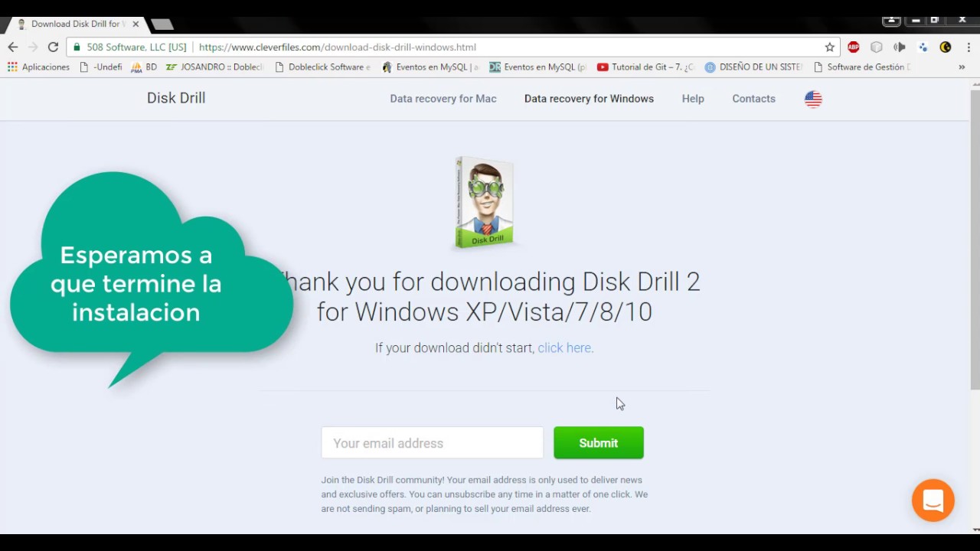Image resolution: width=980 pixels, height=551 pixels.
Task: Open Data recovery for Mac menu item
Action: pos(443,99)
